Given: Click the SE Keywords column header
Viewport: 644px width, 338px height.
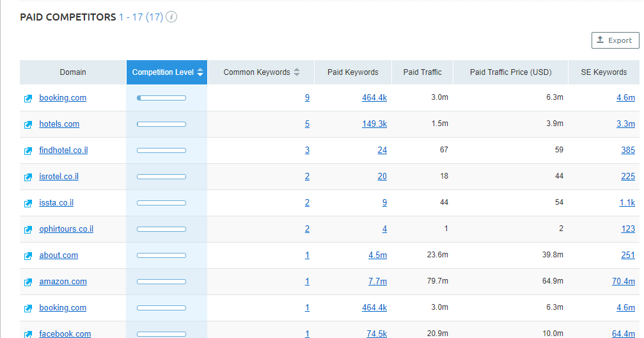Looking at the screenshot, I should click(604, 72).
